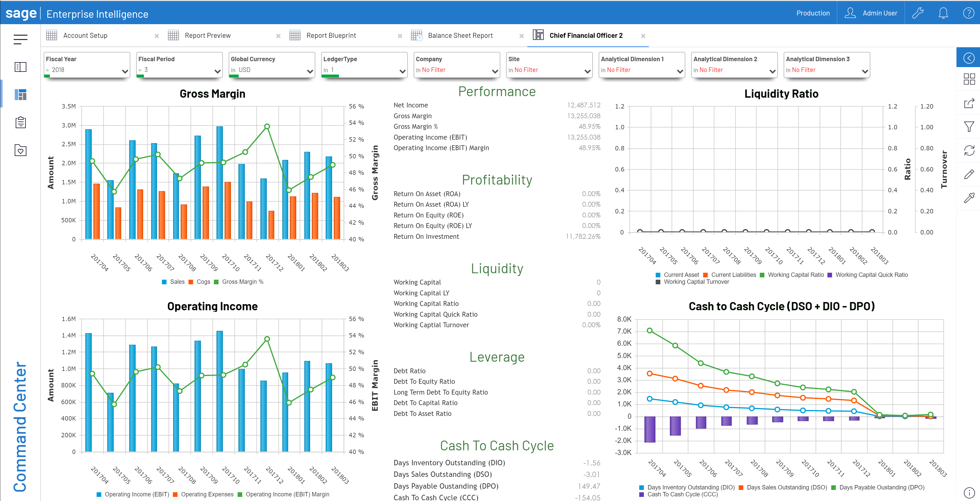Expand the Fiscal Year dropdown
This screenshot has width=980, height=501.
[125, 71]
